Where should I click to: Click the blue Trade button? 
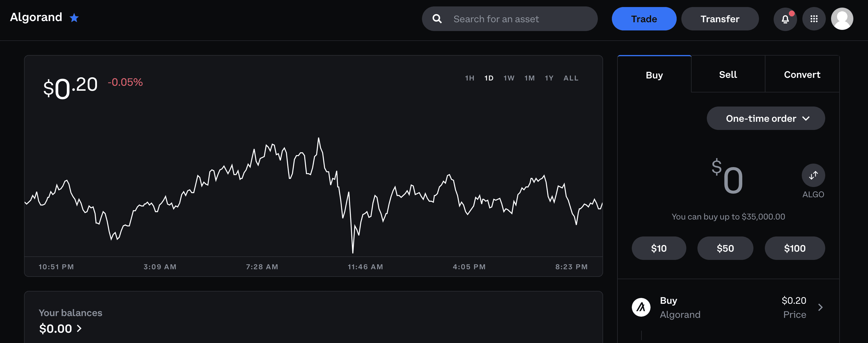tap(644, 19)
